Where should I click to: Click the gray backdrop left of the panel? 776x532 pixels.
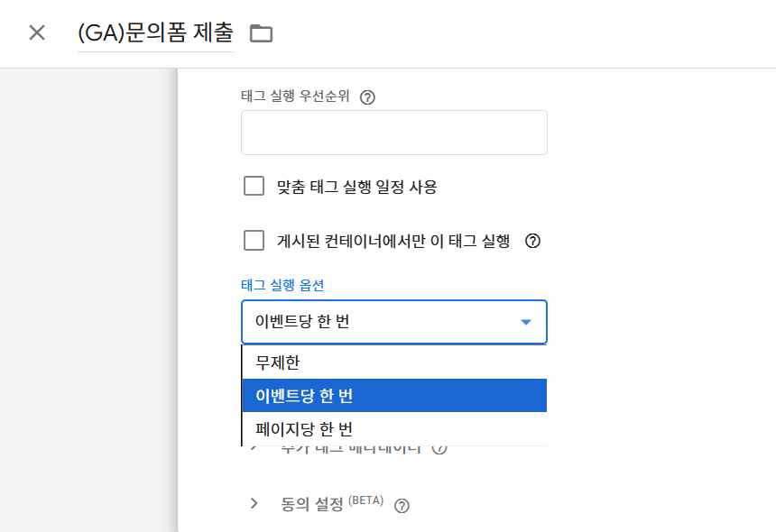[x=88, y=300]
